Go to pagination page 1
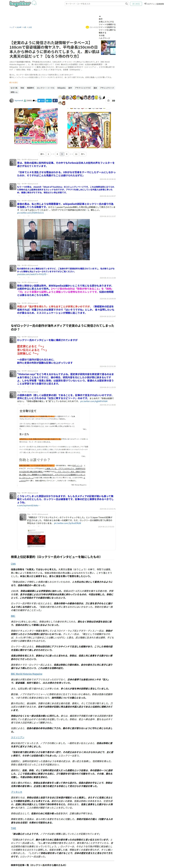This screenshot has width=174, height=868. (x=48, y=154)
